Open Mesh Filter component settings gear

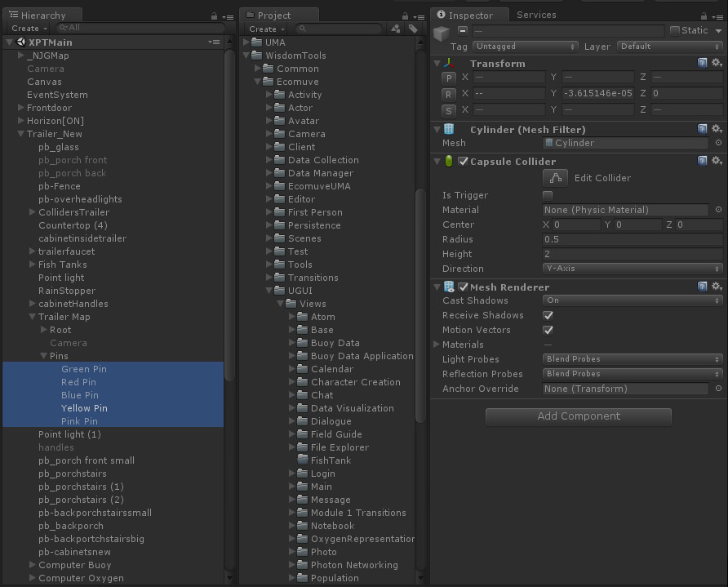tap(717, 129)
